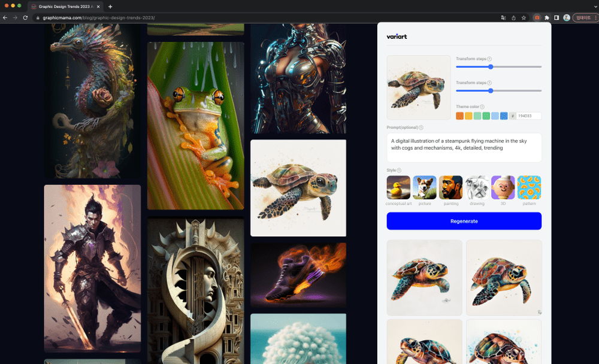Pick the light blue theme swatch
The height and width of the screenshot is (364, 599).
[495, 116]
